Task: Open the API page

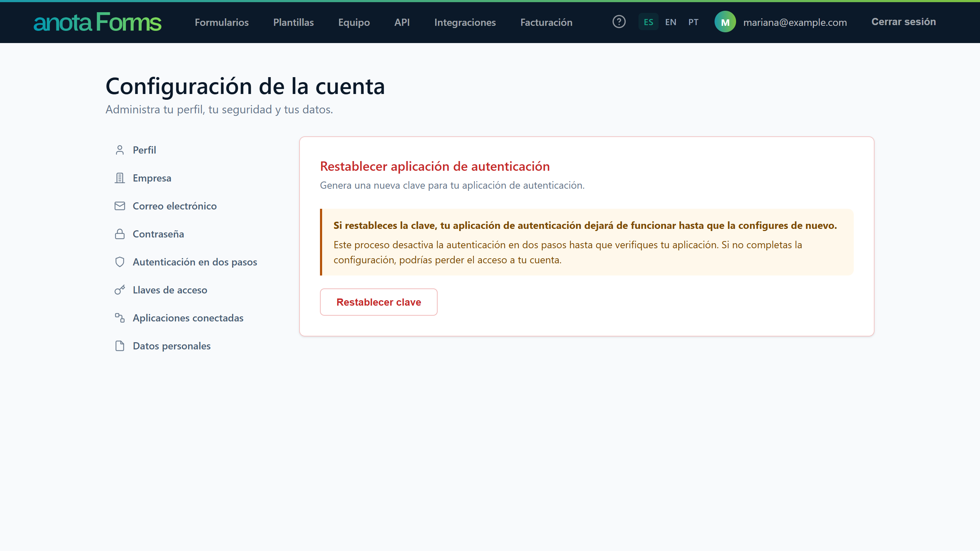Action: tap(402, 22)
